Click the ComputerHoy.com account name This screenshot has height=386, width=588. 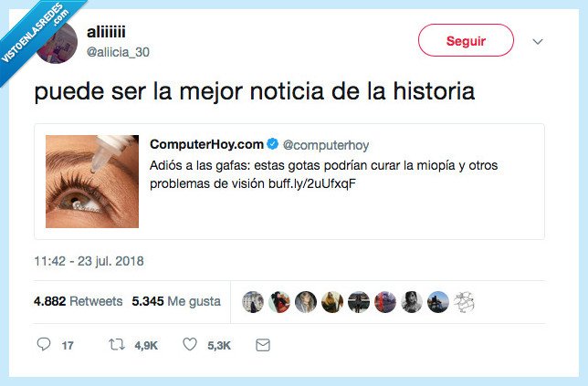pyautogui.click(x=206, y=144)
